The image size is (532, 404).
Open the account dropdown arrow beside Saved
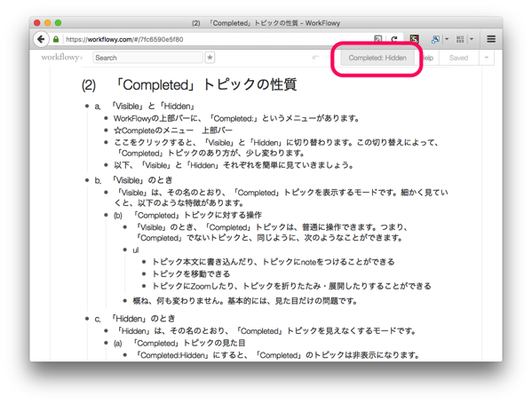(x=487, y=58)
